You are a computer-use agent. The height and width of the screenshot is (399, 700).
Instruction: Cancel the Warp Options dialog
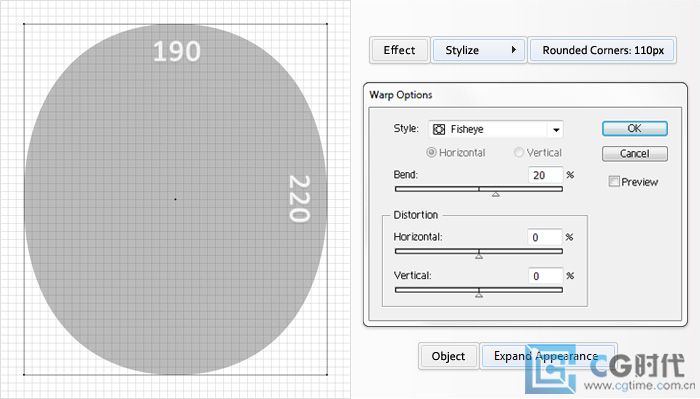[635, 154]
